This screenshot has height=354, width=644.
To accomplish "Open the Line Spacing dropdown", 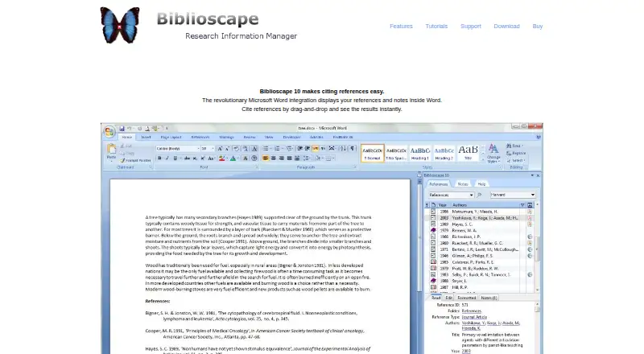I will [x=307, y=158].
